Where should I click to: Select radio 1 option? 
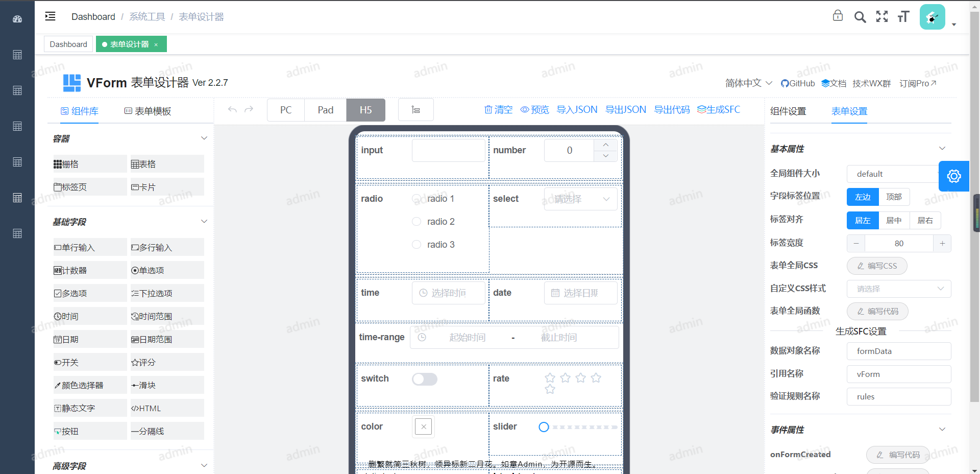pos(416,199)
